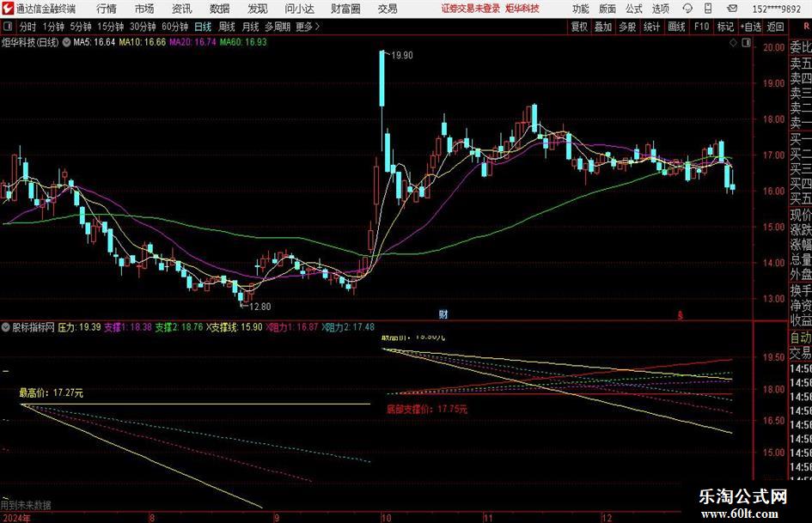Add stock via +自选 button

[x=750, y=27]
